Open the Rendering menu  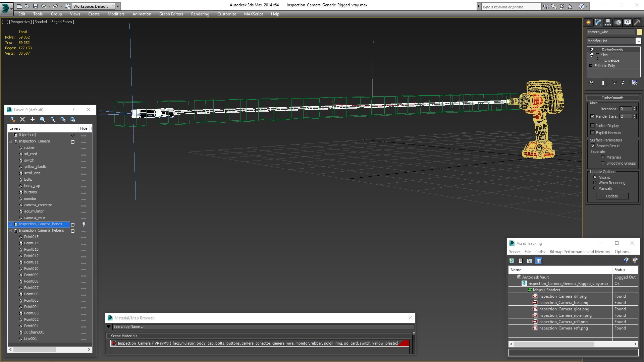click(x=200, y=14)
